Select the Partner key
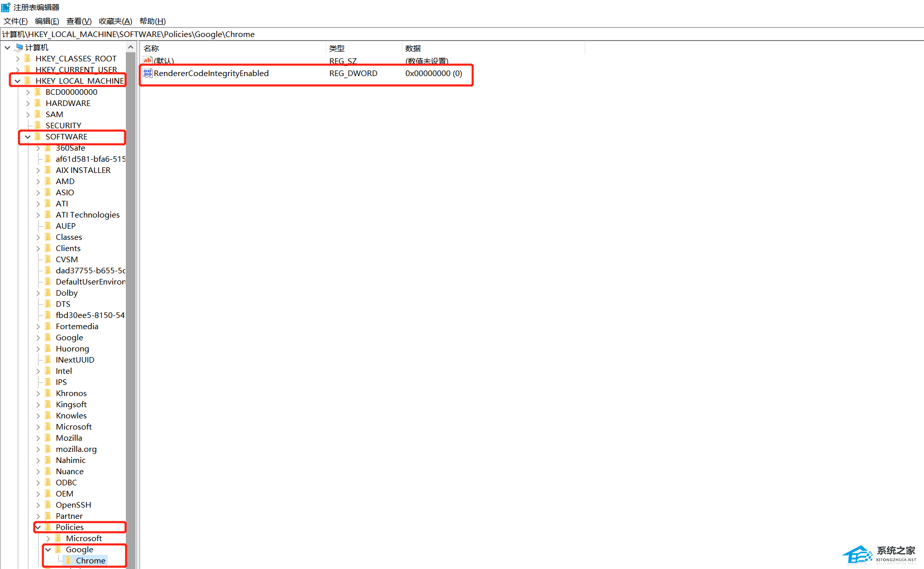The height and width of the screenshot is (569, 924). coord(69,516)
